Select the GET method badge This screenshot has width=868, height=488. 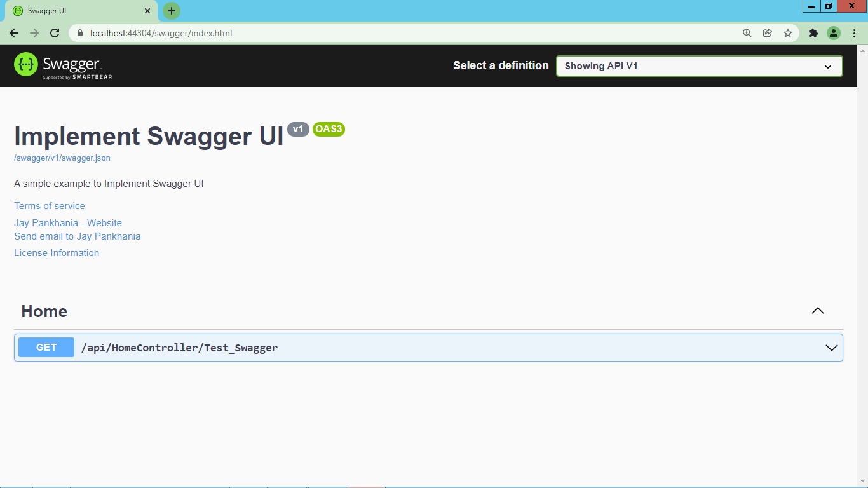click(x=46, y=347)
